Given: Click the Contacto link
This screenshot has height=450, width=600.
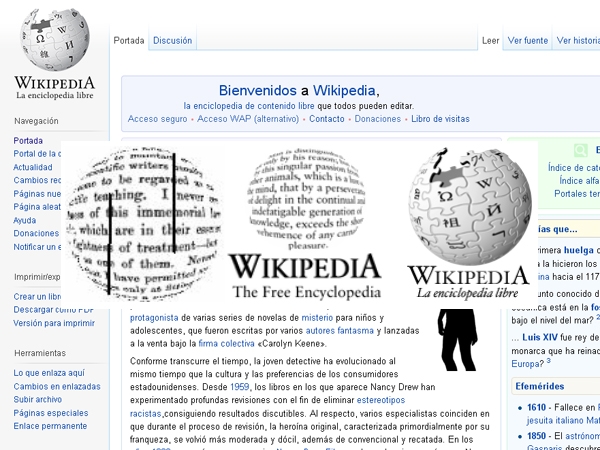Looking at the screenshot, I should (327, 119).
